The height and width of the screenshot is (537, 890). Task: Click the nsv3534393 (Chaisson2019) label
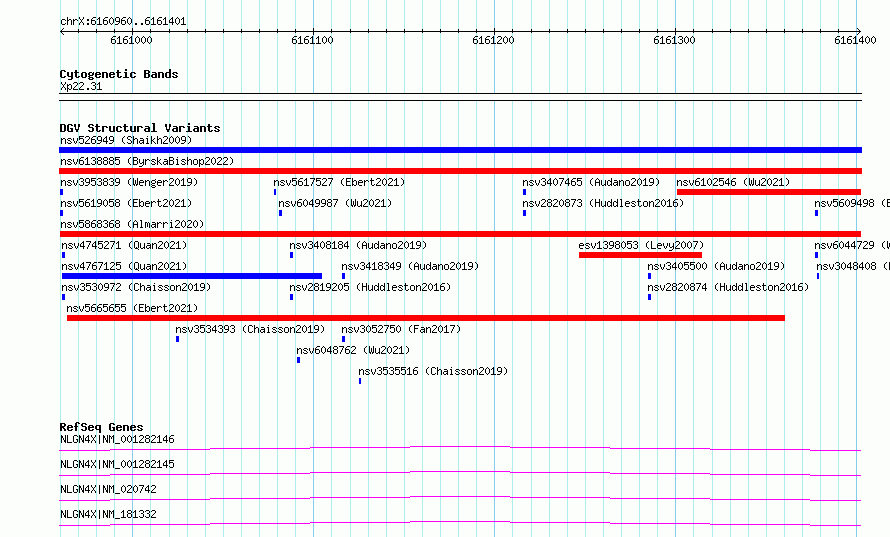(250, 329)
